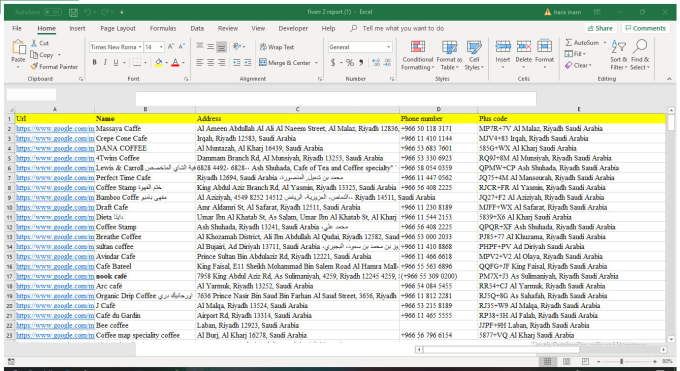Increase font size with the larger A icon
Image resolution: width=680 pixels, height=371 pixels.
coord(171,46)
